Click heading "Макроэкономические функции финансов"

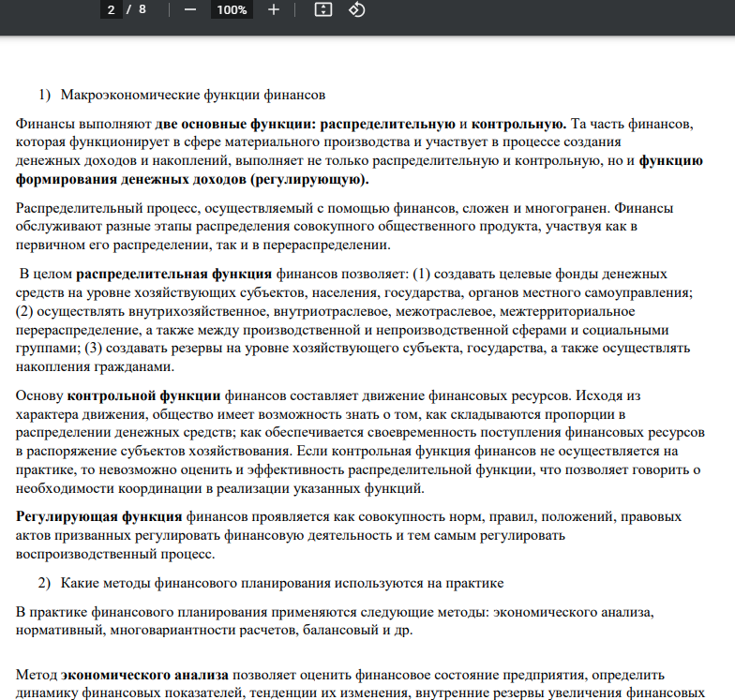pos(192,95)
